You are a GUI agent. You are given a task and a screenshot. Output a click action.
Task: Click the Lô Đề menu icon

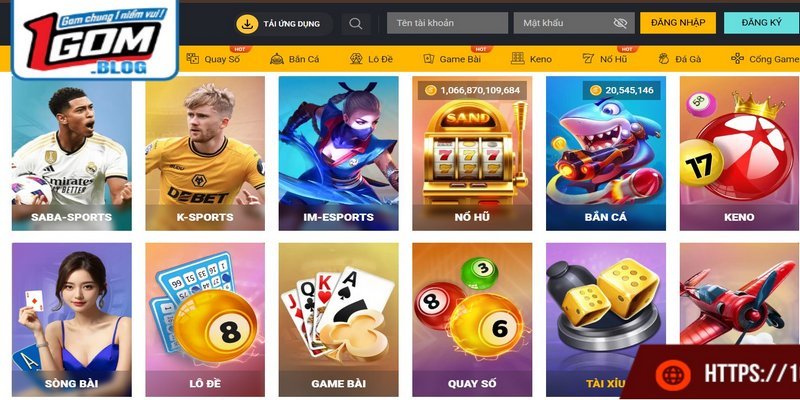(x=356, y=59)
